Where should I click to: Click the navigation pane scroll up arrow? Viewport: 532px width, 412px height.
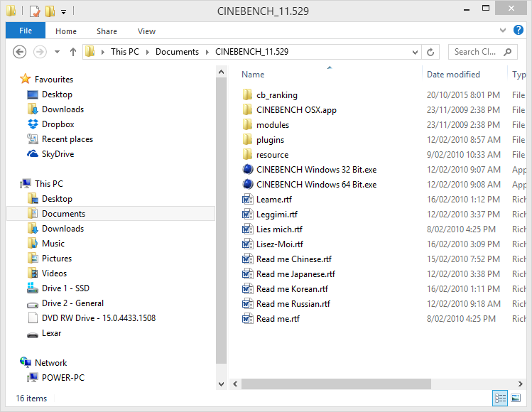point(221,72)
